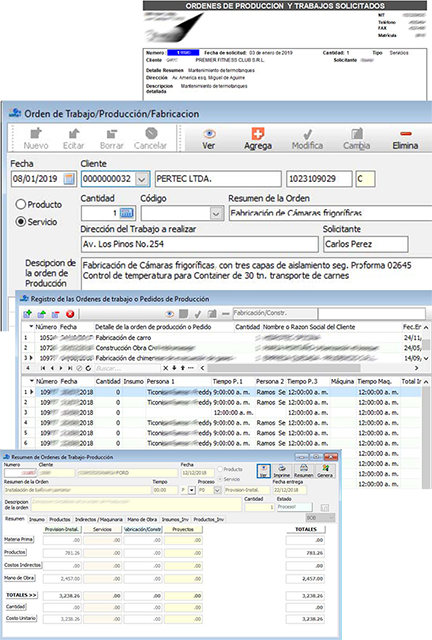Click the Imprime printer icon in Resumen window
The width and height of the screenshot is (432, 640).
pos(282,471)
